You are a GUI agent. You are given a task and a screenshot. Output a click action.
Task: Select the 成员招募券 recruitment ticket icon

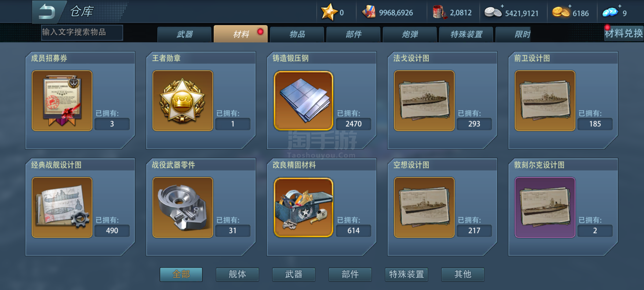point(62,101)
